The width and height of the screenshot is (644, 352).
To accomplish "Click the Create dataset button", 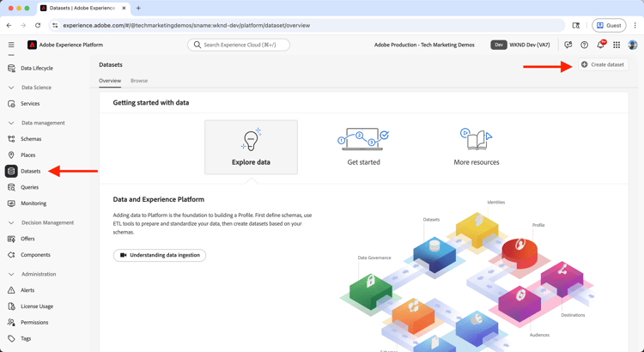I will (603, 64).
